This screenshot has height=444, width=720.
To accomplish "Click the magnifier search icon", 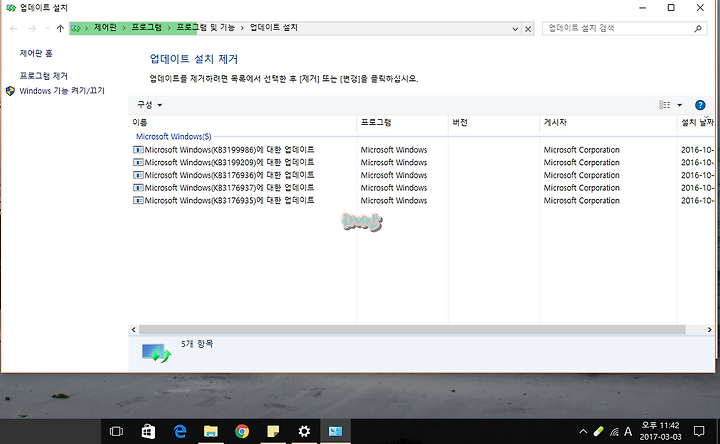I will coord(698,28).
